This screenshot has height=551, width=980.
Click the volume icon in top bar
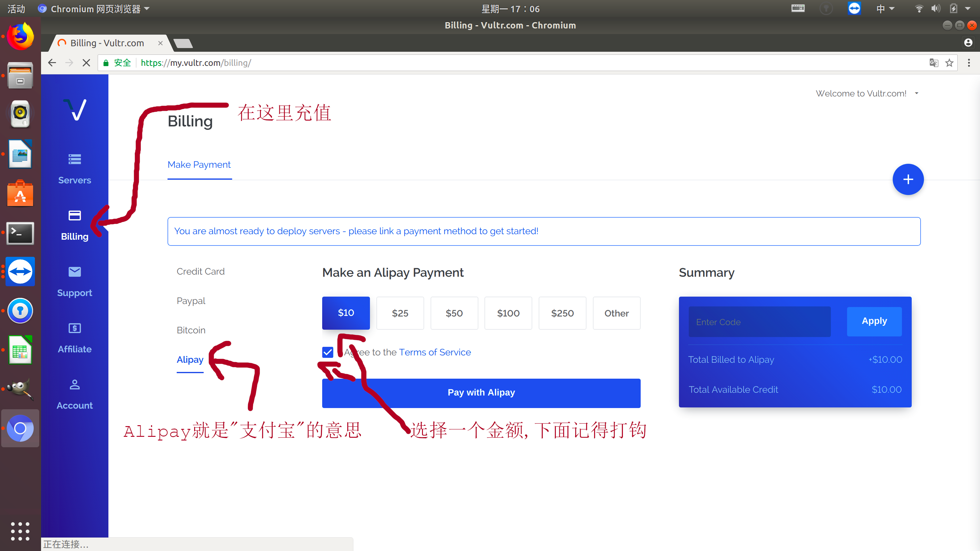936,9
